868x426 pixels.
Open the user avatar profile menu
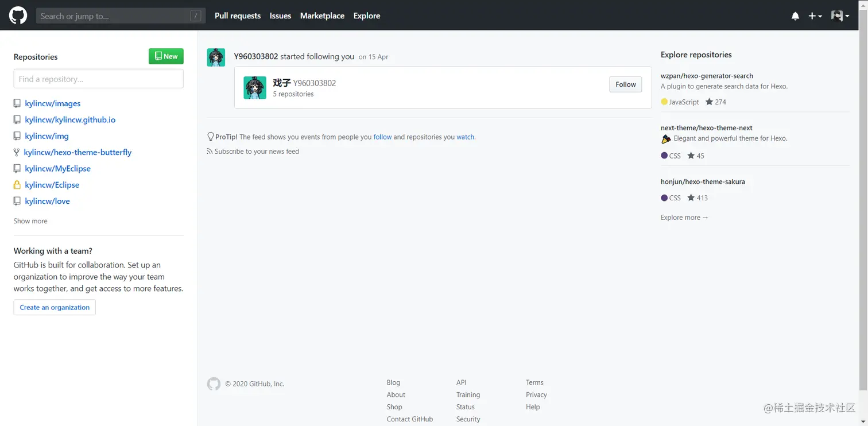click(840, 16)
